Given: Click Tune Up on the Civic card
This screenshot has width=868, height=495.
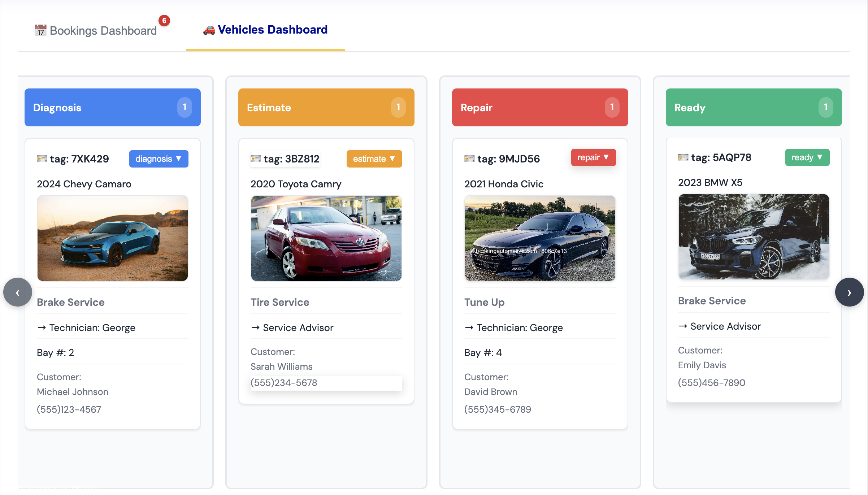Looking at the screenshot, I should coord(485,302).
